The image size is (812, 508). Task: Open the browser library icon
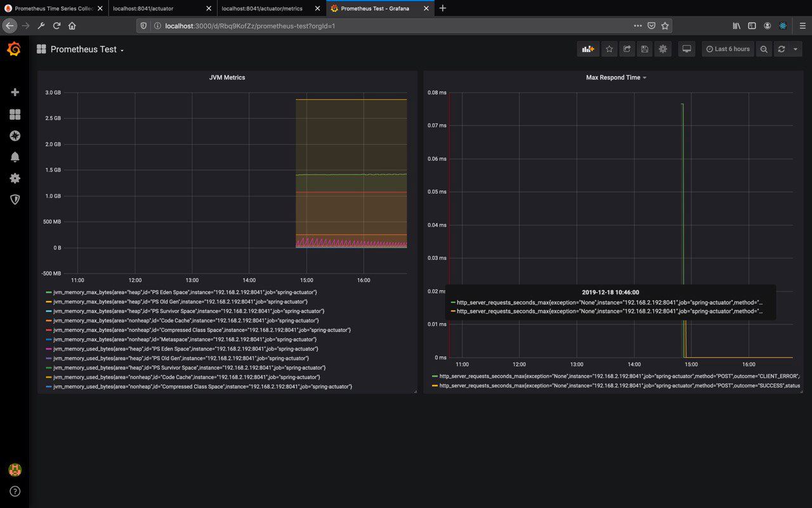[737, 25]
